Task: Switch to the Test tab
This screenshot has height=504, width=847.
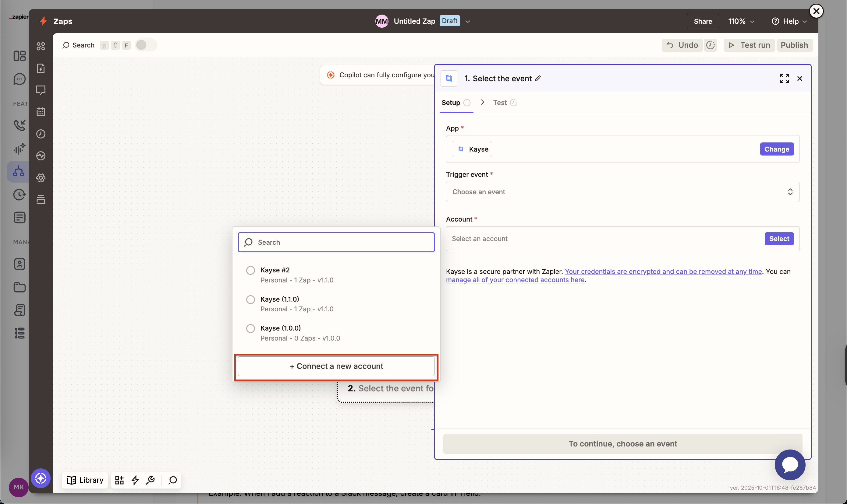Action: pyautogui.click(x=500, y=102)
